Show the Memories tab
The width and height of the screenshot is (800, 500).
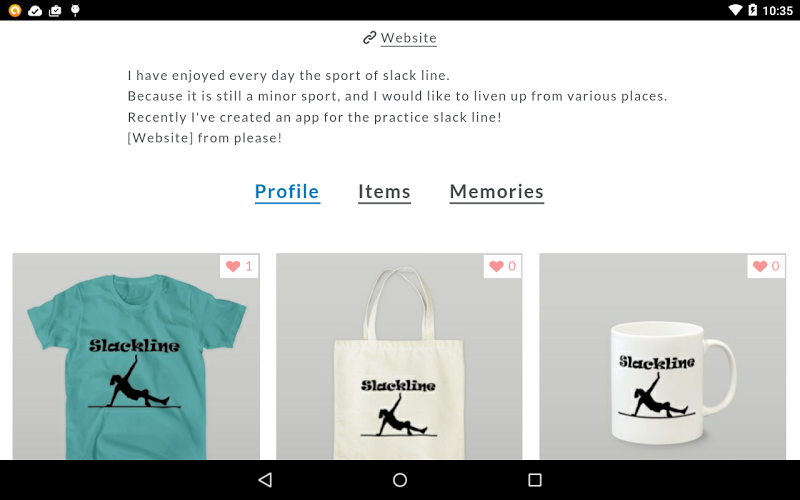(496, 192)
